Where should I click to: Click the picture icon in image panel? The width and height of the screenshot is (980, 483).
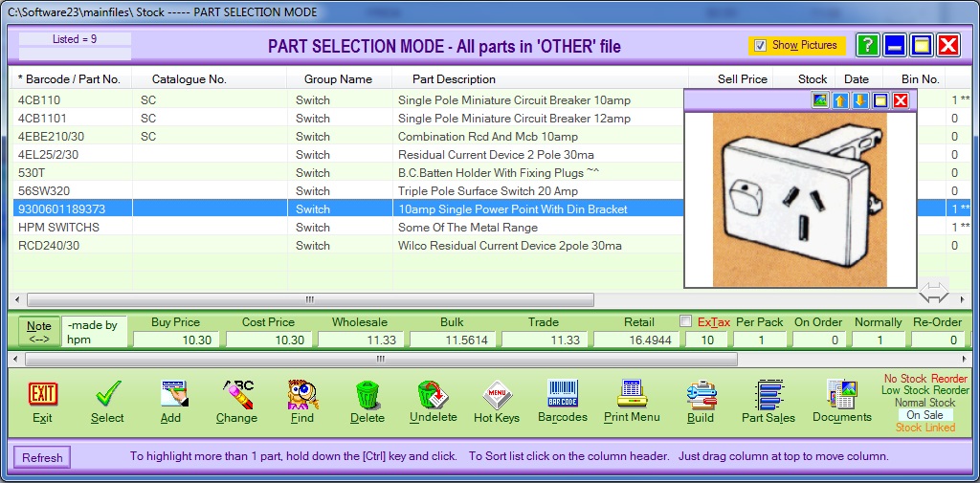click(x=820, y=100)
